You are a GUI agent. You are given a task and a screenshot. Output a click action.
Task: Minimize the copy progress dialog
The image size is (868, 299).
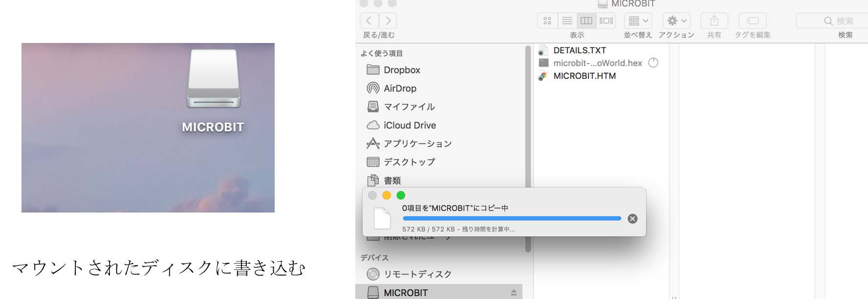tap(387, 195)
